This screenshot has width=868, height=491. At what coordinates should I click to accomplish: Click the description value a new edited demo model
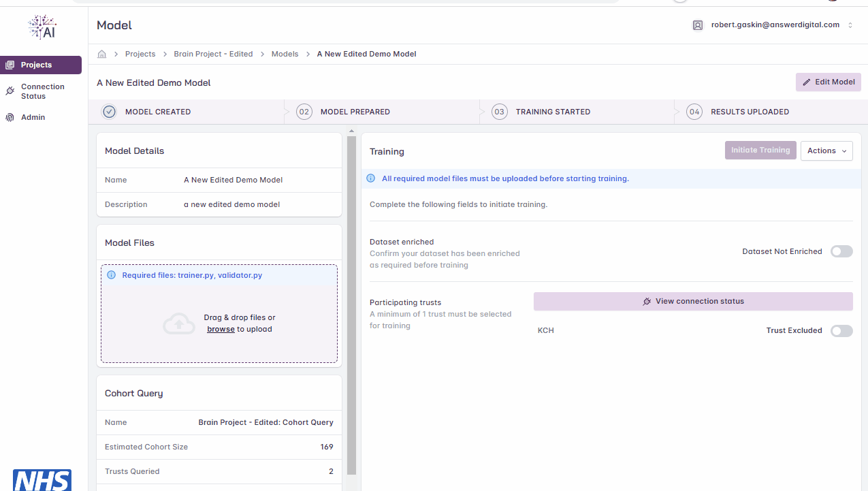[x=231, y=204]
